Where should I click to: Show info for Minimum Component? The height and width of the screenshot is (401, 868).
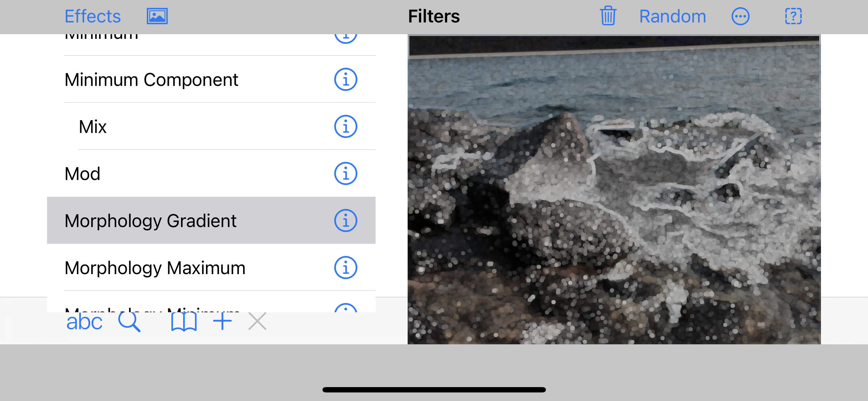345,79
